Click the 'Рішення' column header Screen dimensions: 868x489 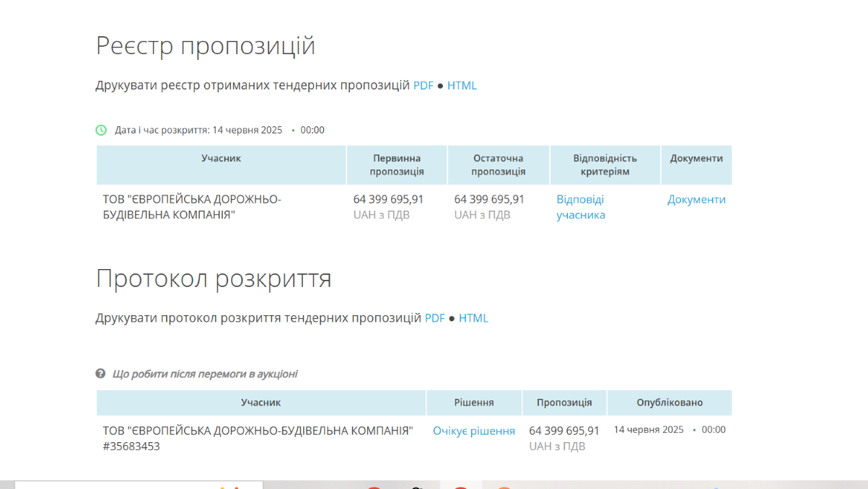pyautogui.click(x=474, y=402)
